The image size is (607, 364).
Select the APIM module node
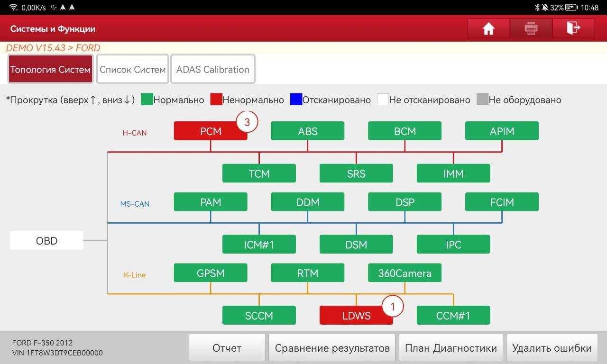point(502,131)
